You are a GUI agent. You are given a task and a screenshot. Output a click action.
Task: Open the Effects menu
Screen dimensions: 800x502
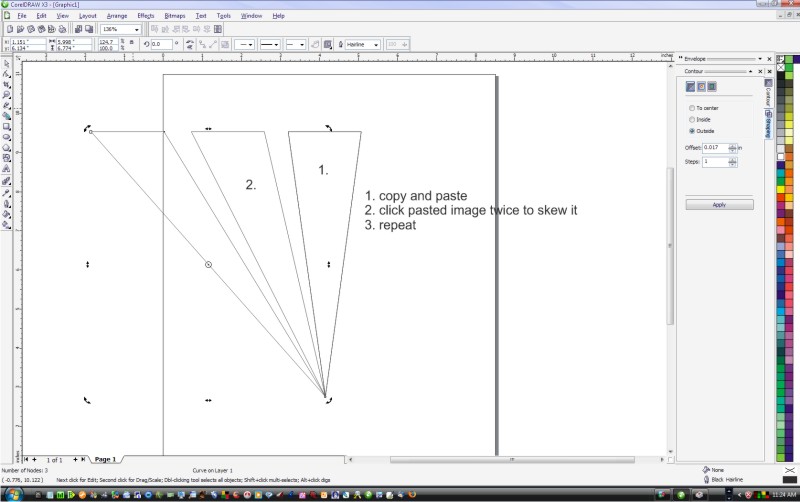[x=145, y=16]
